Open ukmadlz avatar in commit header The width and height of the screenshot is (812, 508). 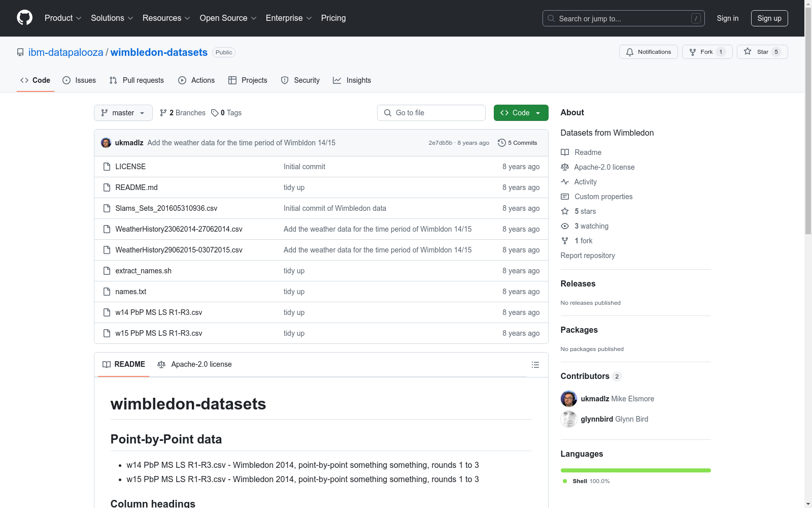click(x=106, y=143)
